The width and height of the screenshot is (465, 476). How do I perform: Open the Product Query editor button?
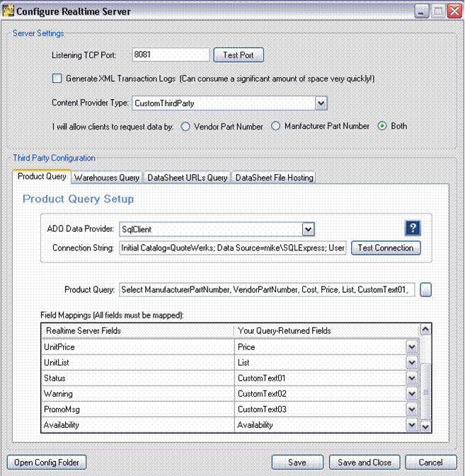point(426,289)
